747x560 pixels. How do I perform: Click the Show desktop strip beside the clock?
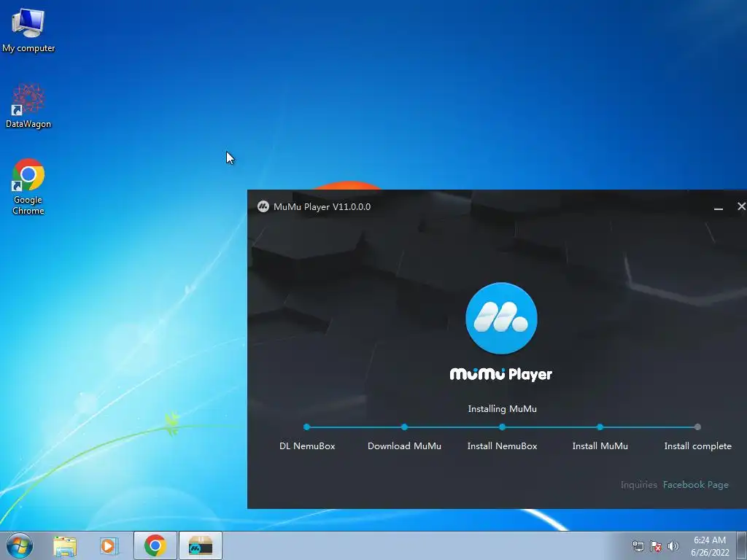[742, 545]
